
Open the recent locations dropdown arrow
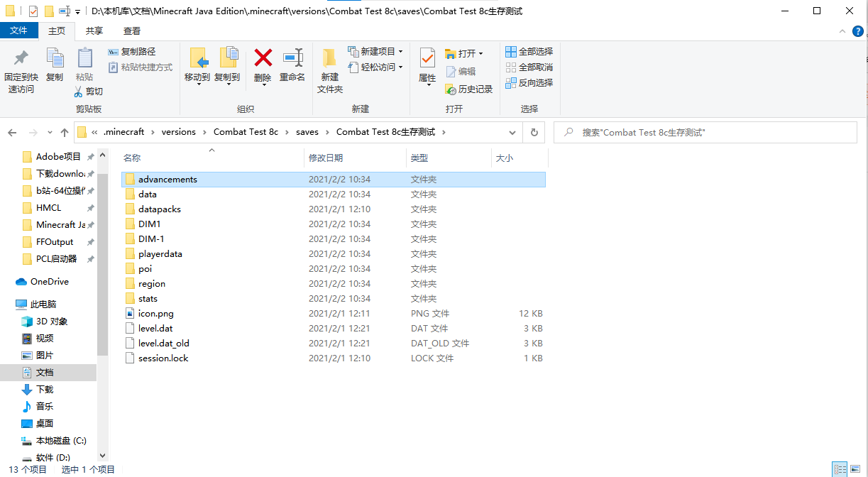[x=50, y=132]
